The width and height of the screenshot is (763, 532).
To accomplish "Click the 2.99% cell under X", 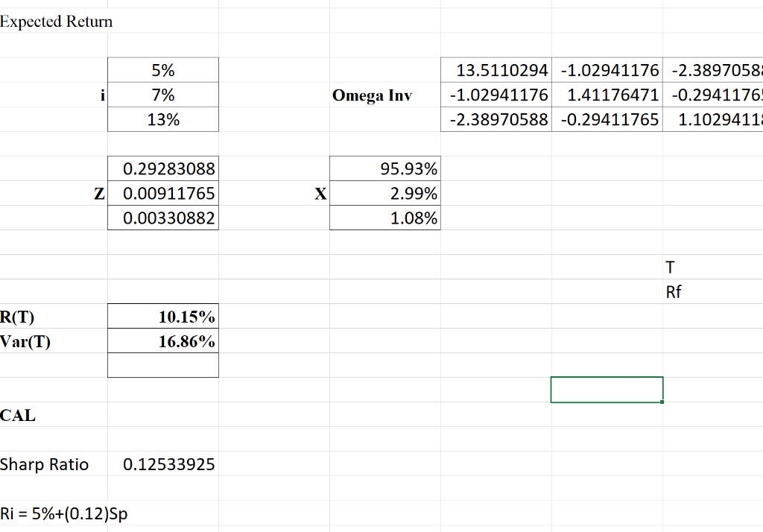I will coord(384,193).
